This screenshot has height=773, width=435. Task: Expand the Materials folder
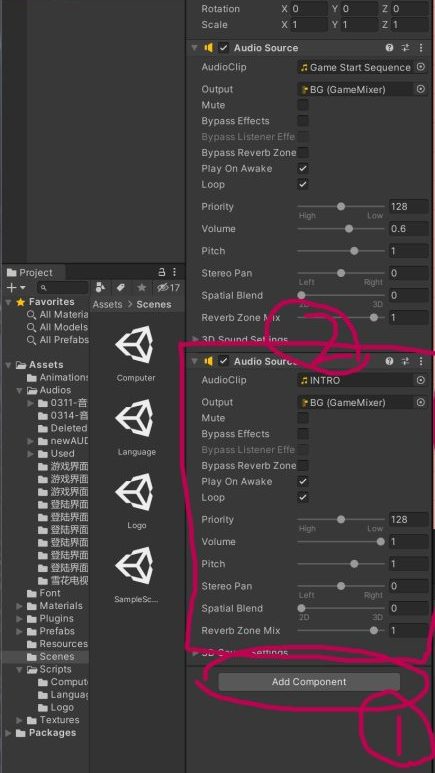pyautogui.click(x=19, y=606)
